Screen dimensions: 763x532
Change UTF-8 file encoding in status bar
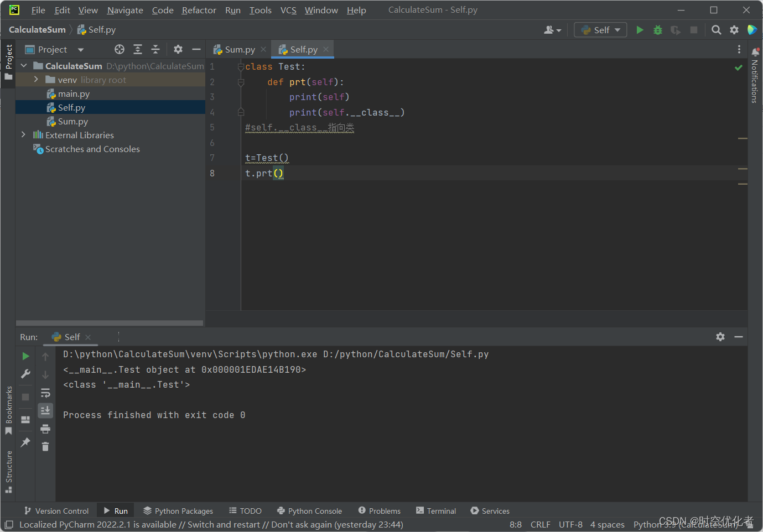(x=570, y=524)
